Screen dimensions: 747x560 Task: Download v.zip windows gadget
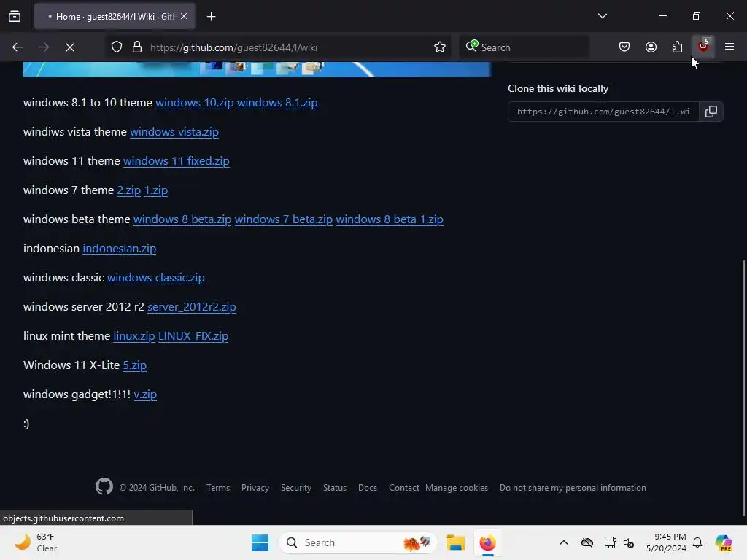pos(145,394)
